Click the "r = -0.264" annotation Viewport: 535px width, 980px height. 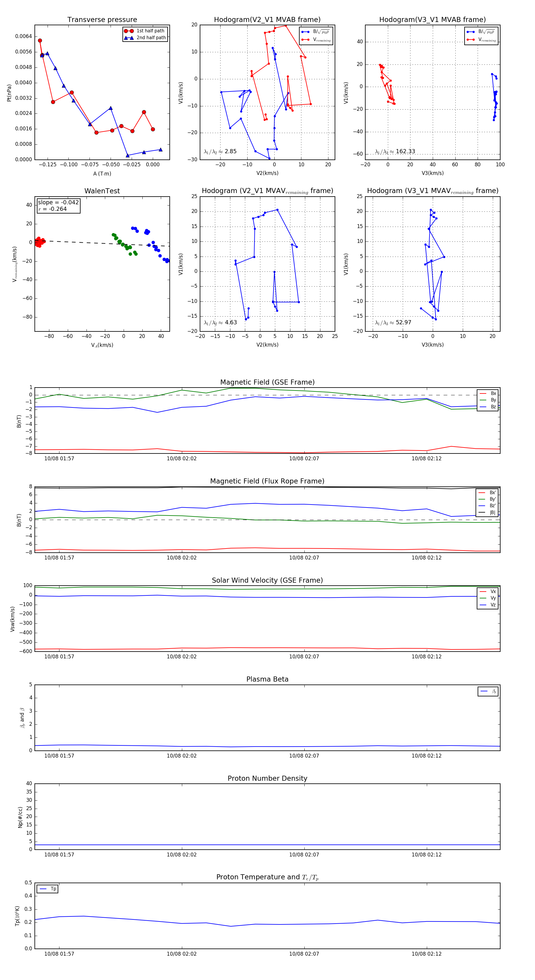click(52, 209)
